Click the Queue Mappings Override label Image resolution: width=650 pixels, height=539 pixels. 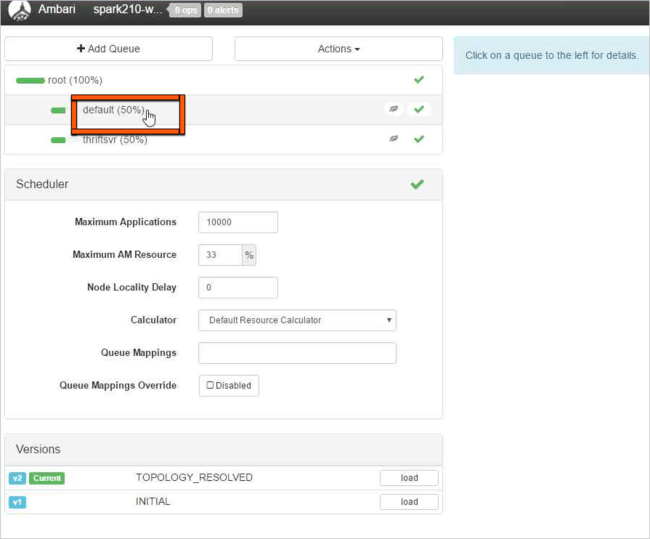coord(118,385)
